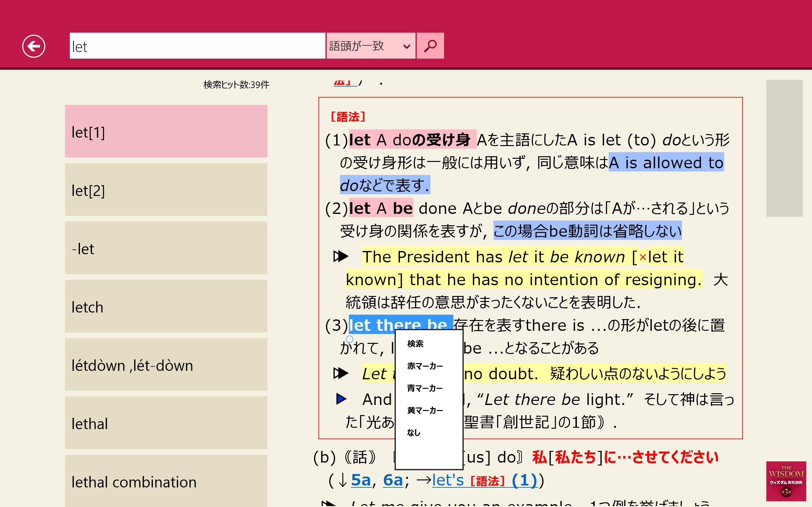812x507 pixels.
Task: Choose 検索 in the context menu
Action: click(416, 344)
